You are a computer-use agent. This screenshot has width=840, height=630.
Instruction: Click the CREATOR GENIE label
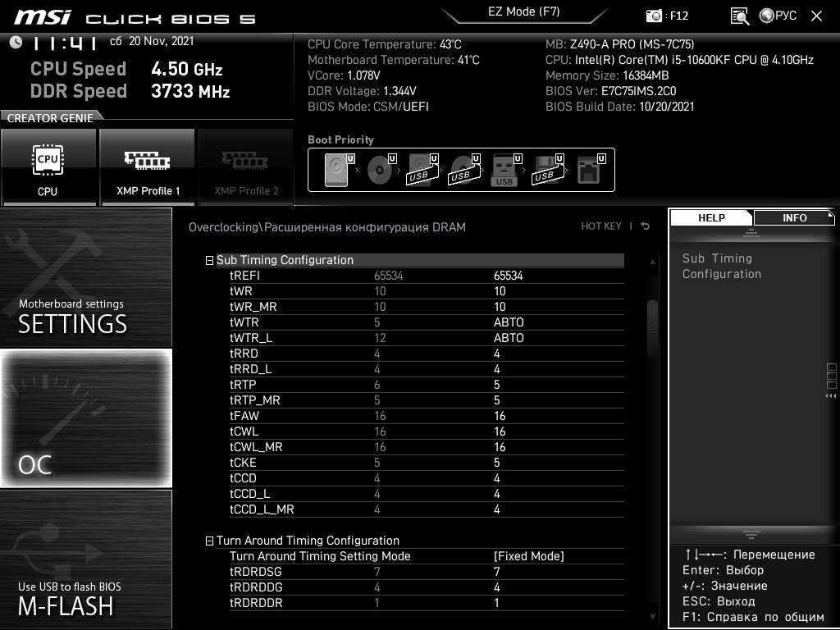[50, 118]
